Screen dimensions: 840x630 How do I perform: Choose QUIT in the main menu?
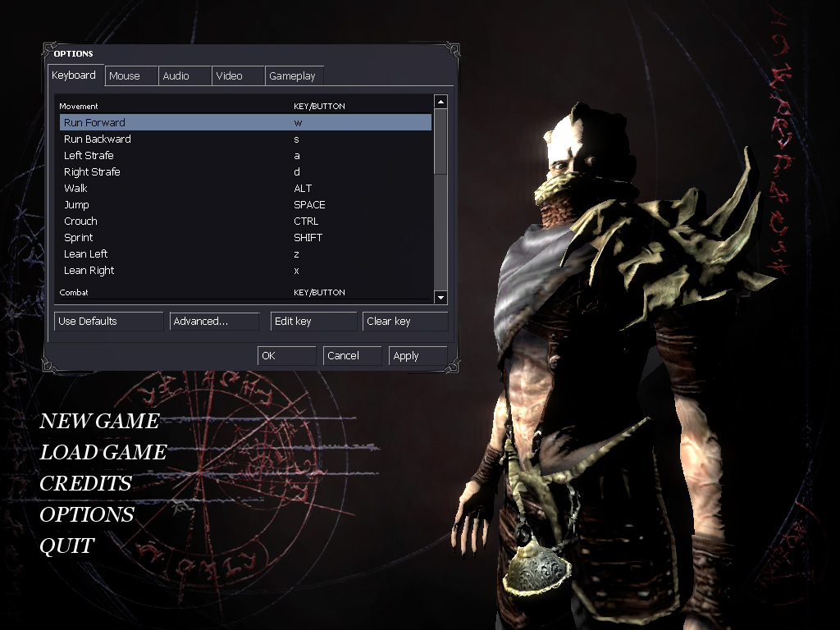pyautogui.click(x=67, y=546)
